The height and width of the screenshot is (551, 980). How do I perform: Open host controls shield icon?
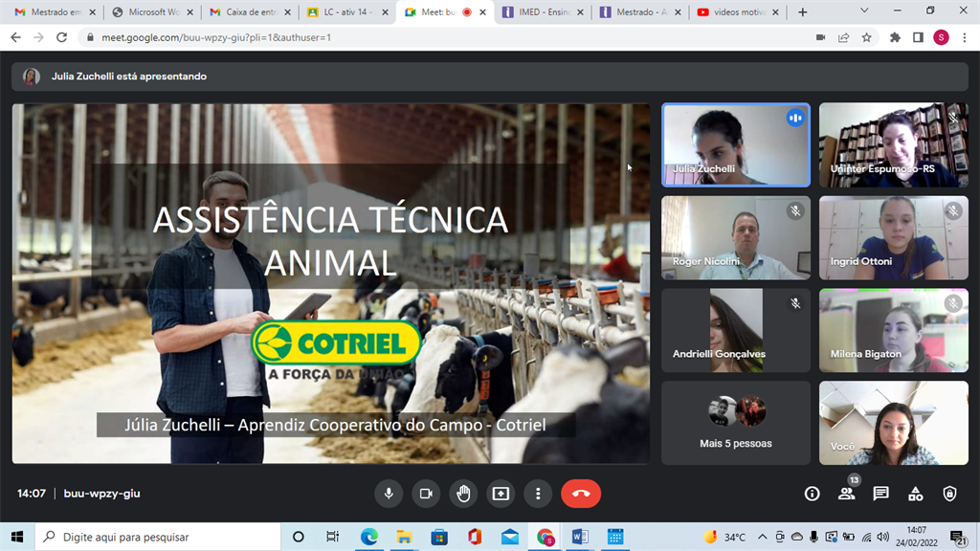[949, 494]
